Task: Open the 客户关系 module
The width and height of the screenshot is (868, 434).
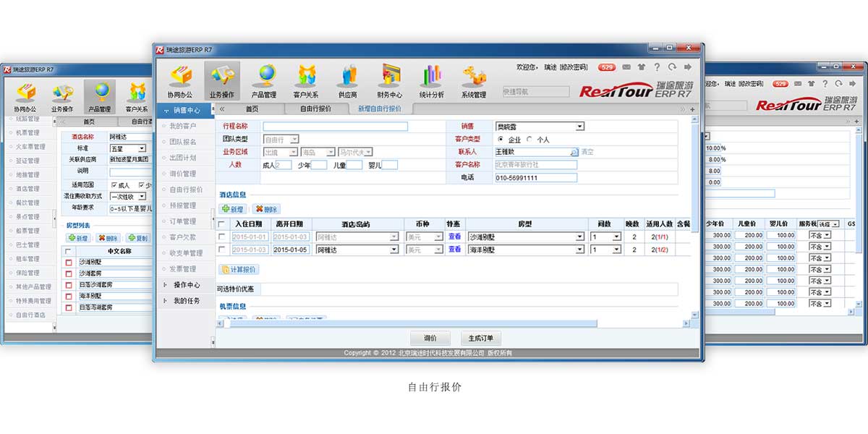Action: (306, 78)
